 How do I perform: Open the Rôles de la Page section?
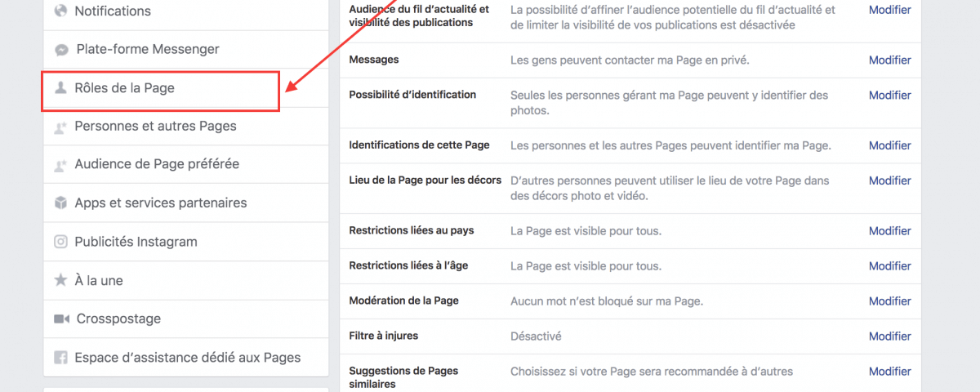coord(124,88)
